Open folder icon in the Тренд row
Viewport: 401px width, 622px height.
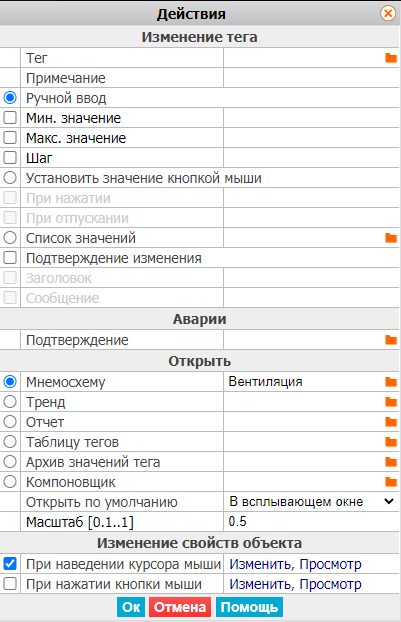point(391,402)
